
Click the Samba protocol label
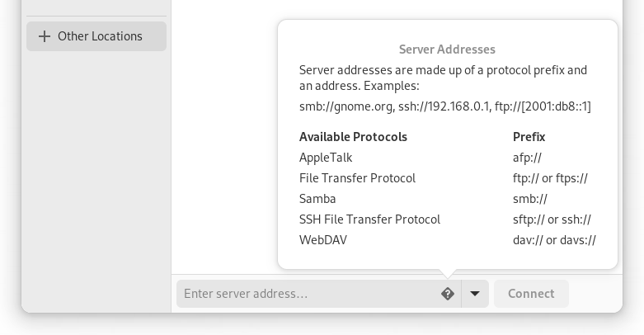pyautogui.click(x=317, y=199)
